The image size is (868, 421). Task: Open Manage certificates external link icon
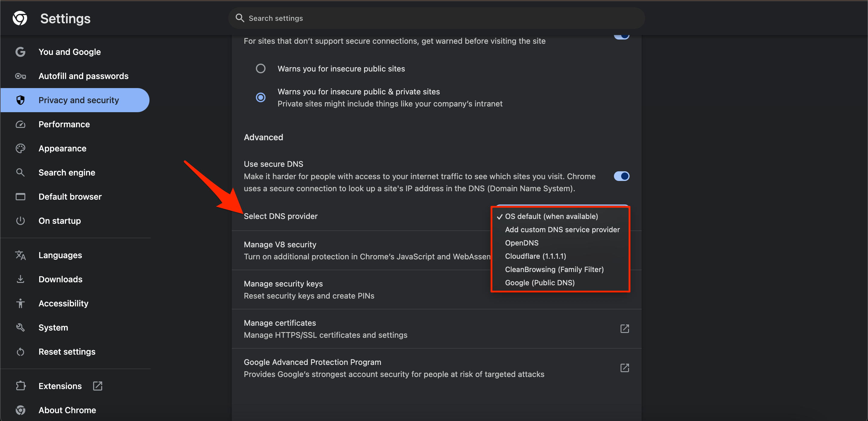point(624,329)
